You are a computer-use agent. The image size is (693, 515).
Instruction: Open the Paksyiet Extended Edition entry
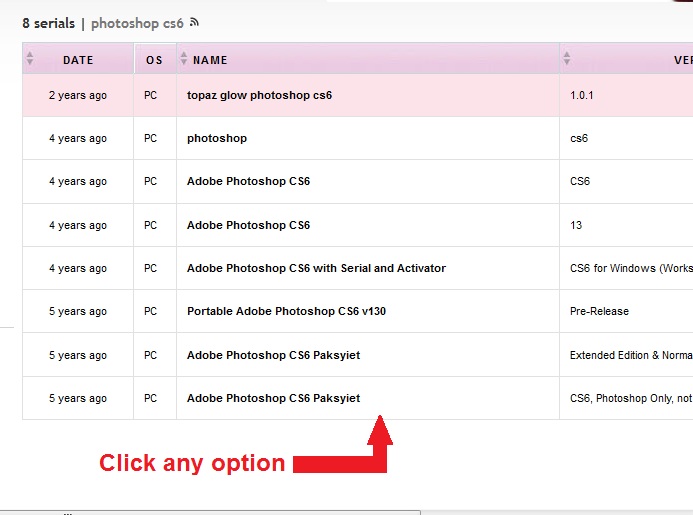[273, 355]
